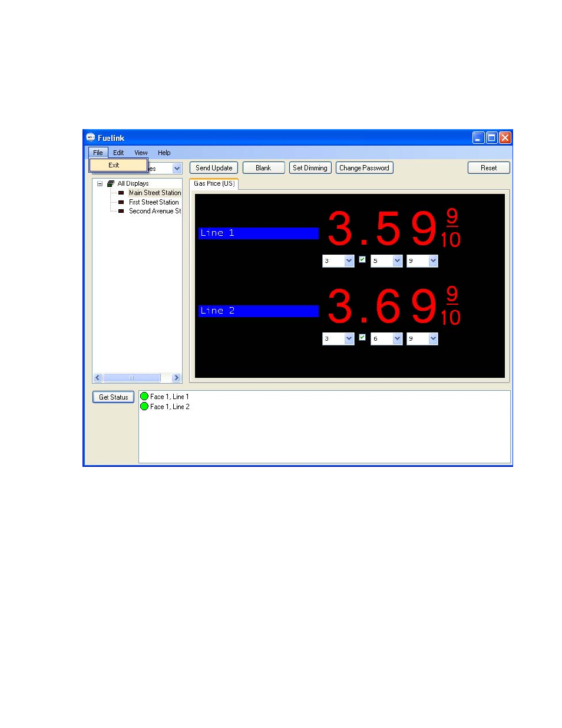Collapse the All Displays tree node
The image size is (562, 728).
[x=100, y=183]
